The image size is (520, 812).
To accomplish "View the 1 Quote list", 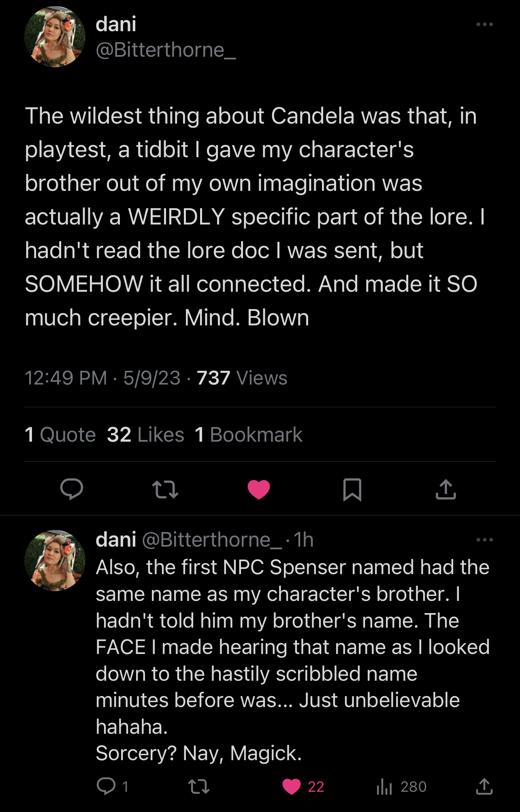I will [60, 435].
